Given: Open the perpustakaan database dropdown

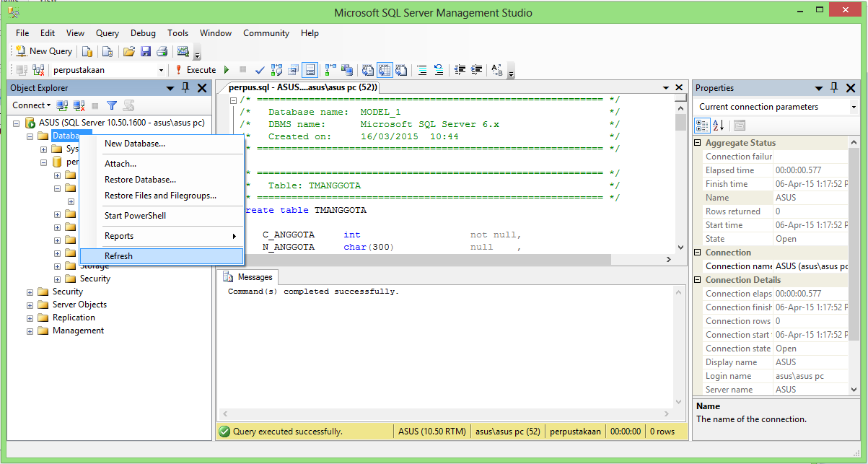Looking at the screenshot, I should [161, 70].
